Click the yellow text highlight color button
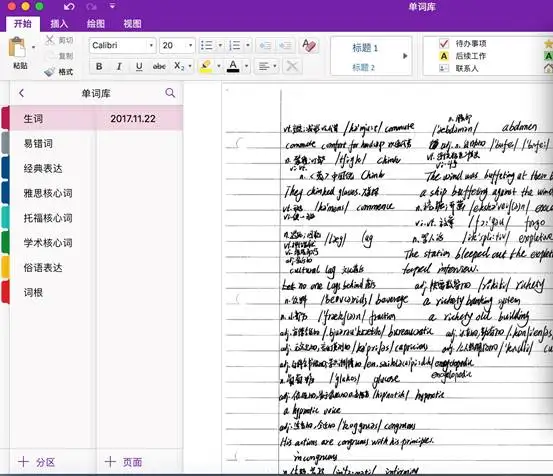 [x=206, y=66]
